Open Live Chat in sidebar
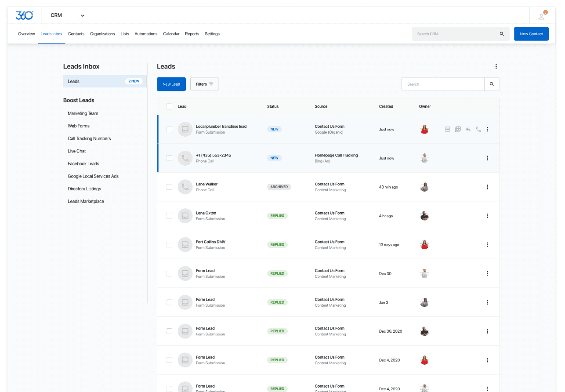Viewport: 565px width, 392px height. click(x=77, y=151)
